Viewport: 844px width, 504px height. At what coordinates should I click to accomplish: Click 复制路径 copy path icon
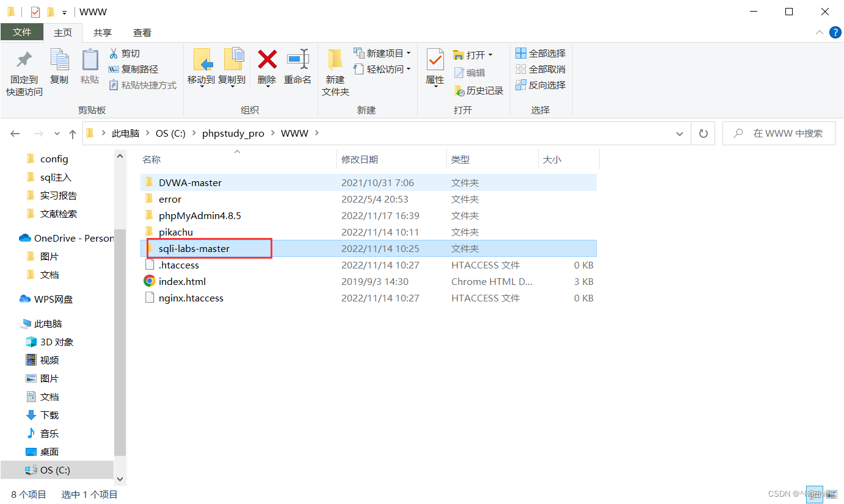(x=114, y=69)
